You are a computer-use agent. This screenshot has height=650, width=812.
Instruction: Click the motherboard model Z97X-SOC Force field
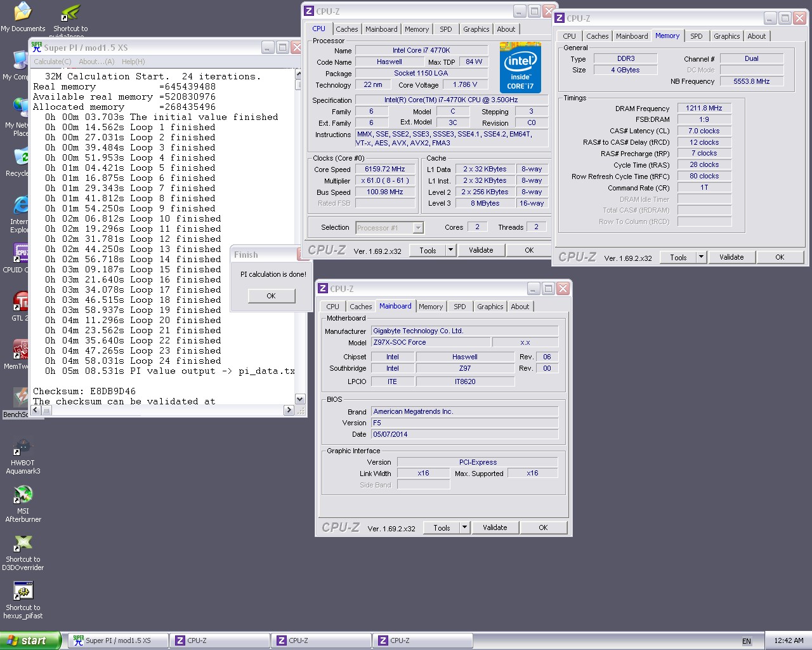tap(431, 343)
